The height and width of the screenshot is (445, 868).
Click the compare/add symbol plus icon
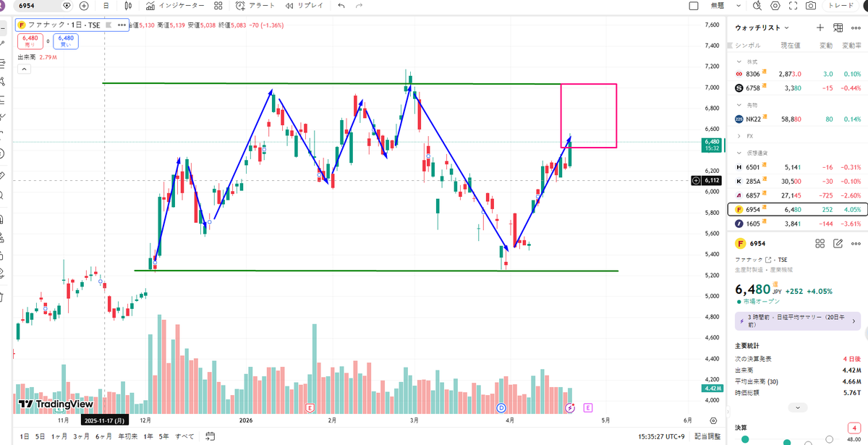tap(85, 5)
